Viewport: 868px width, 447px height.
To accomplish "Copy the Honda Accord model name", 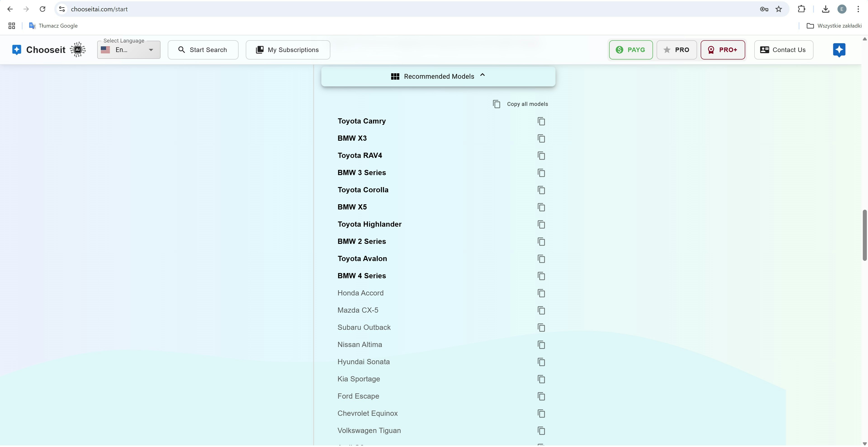I will point(541,293).
